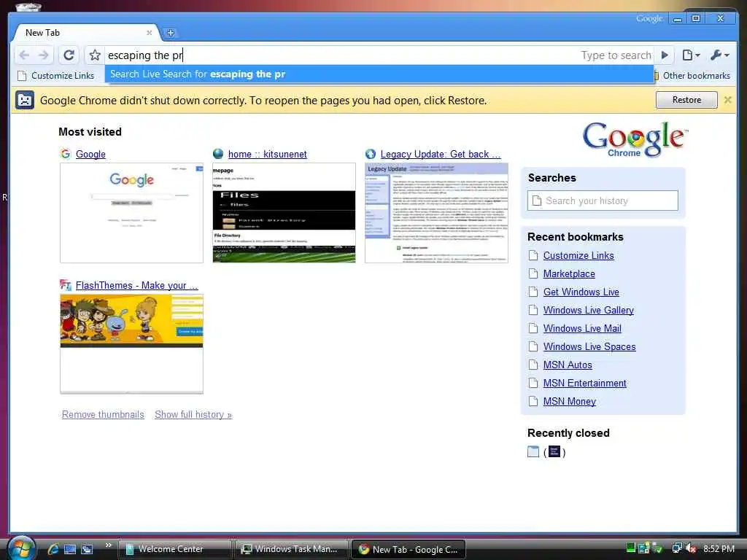This screenshot has height=560, width=747.
Task: Open the Marketplace bookmark
Action: [569, 274]
